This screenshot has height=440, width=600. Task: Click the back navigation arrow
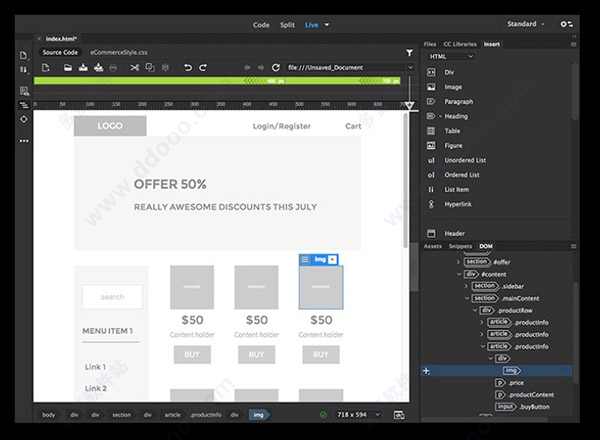[x=247, y=68]
